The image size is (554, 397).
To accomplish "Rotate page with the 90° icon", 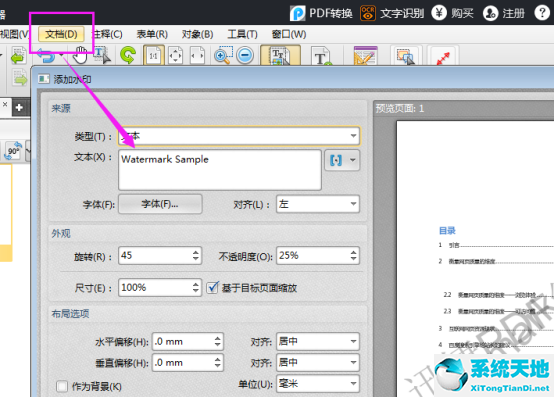I will coord(13,151).
